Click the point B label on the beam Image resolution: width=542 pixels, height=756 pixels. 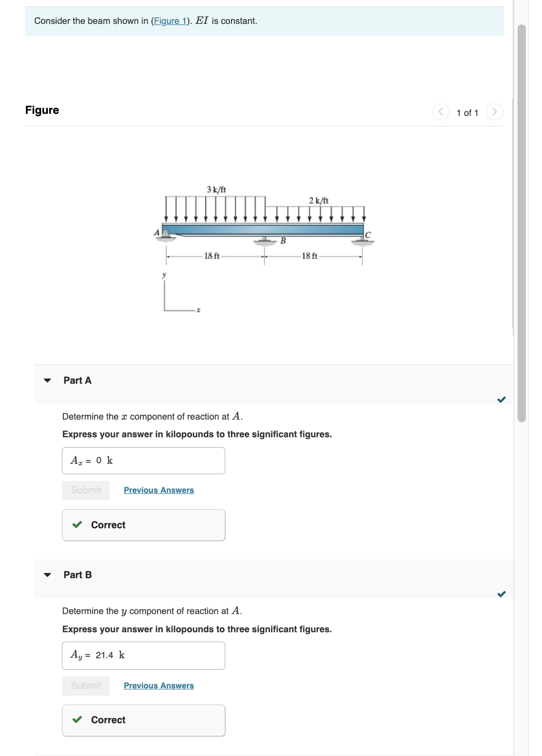point(283,241)
